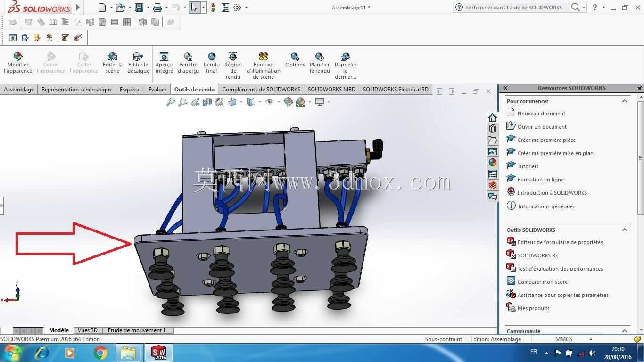Expand the Print dropdown arrow
Viewport: 644px width, 362px height.
coord(166,8)
